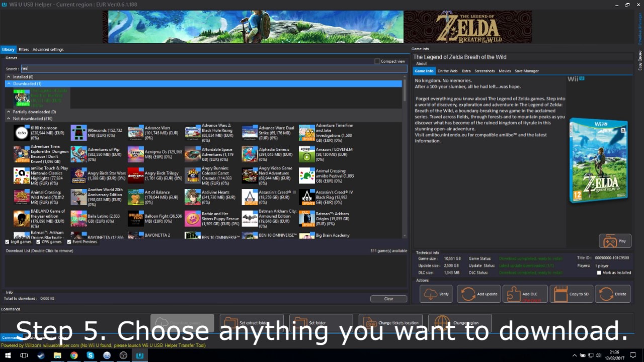The image size is (644, 362).
Task: Open the Advanced settings tab
Action: tap(48, 50)
